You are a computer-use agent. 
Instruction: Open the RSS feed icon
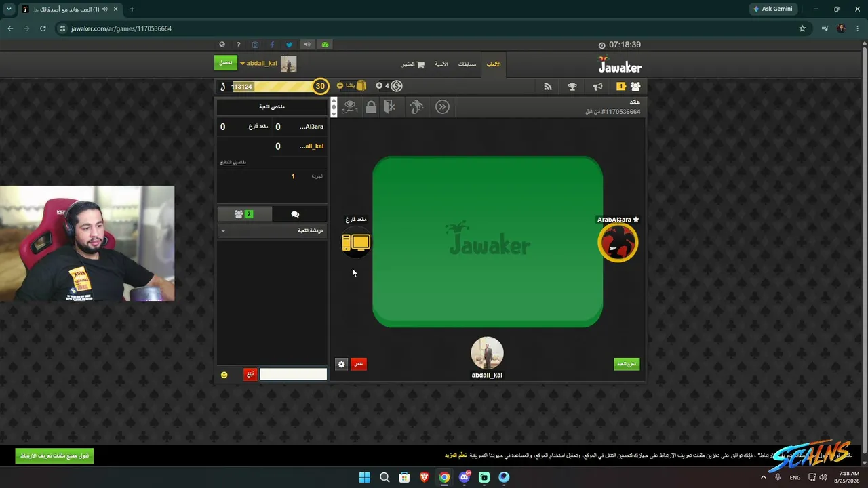pyautogui.click(x=548, y=87)
